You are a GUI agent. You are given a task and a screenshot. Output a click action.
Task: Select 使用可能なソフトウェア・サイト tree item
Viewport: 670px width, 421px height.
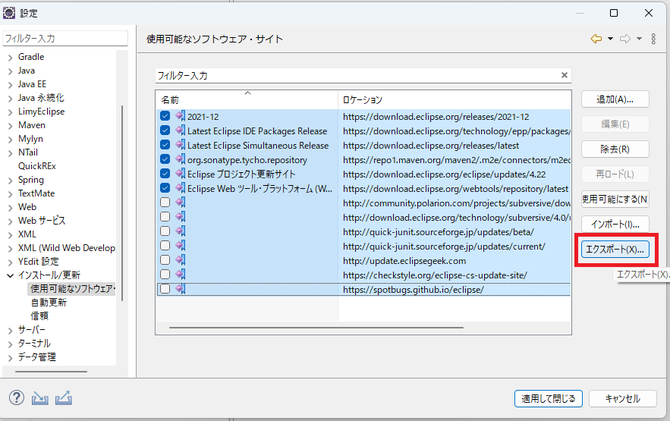click(73, 289)
